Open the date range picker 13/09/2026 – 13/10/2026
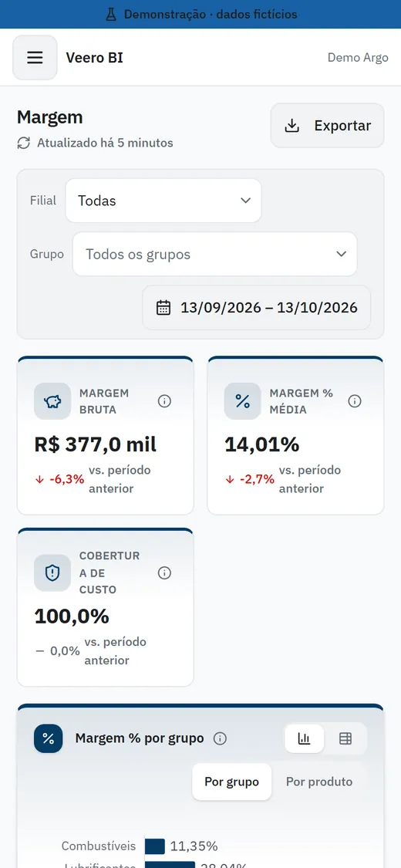Viewport: 401px width, 868px height. pos(257,308)
